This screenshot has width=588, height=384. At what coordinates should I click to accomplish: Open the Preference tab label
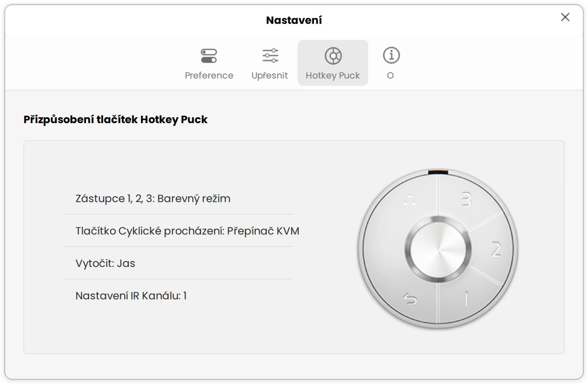(209, 76)
